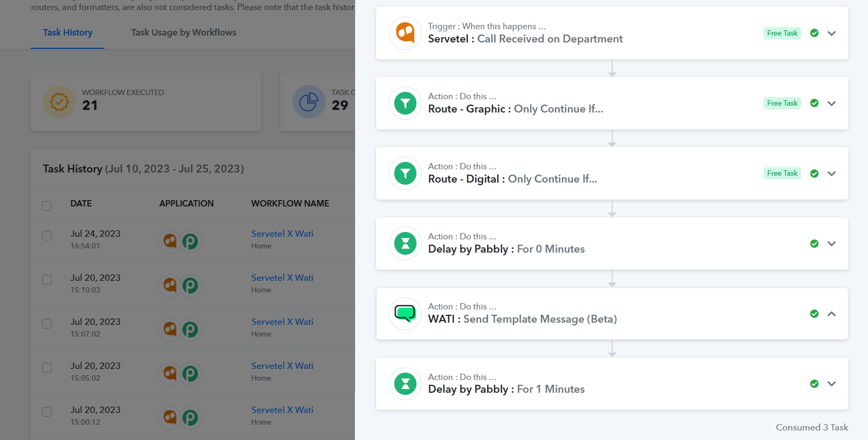Expand the Route - Digital step details
Viewport: 868px width, 440px height.
click(831, 174)
